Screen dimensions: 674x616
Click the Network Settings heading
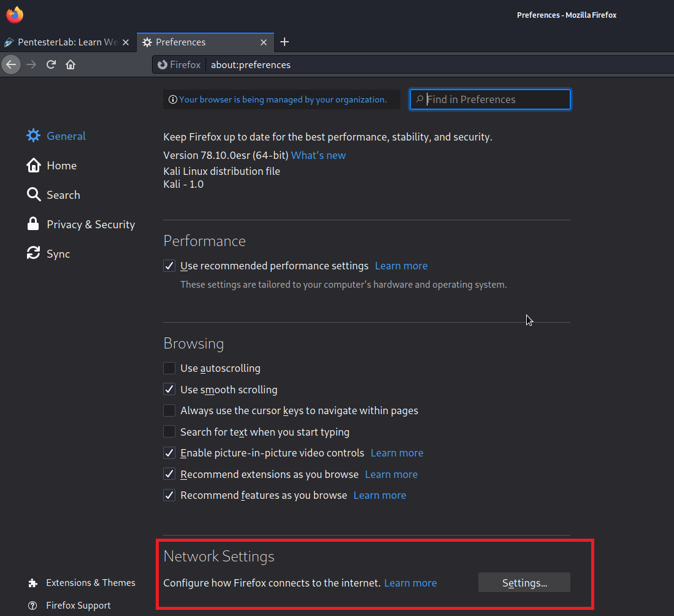(x=219, y=556)
